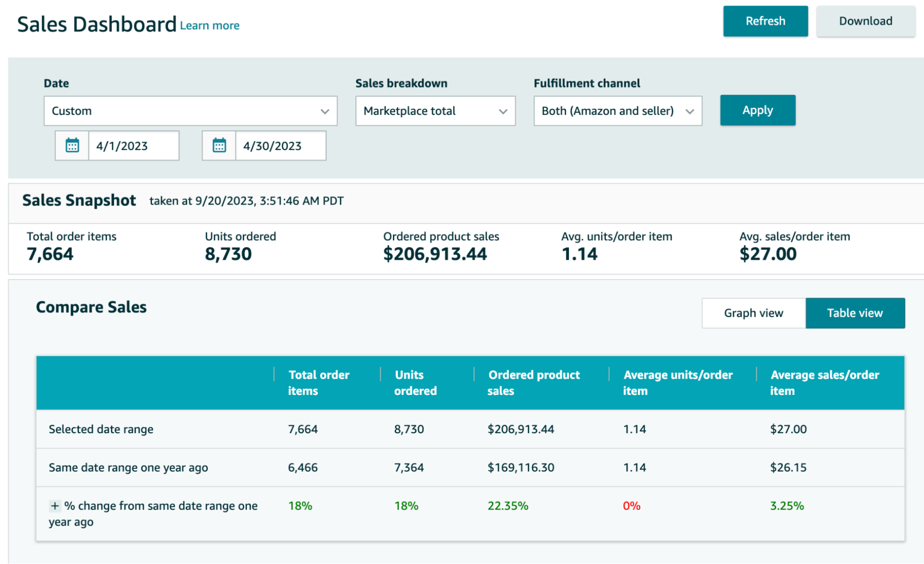Open the Learn more link
Image resolution: width=924 pixels, height=564 pixels.
coord(209,26)
